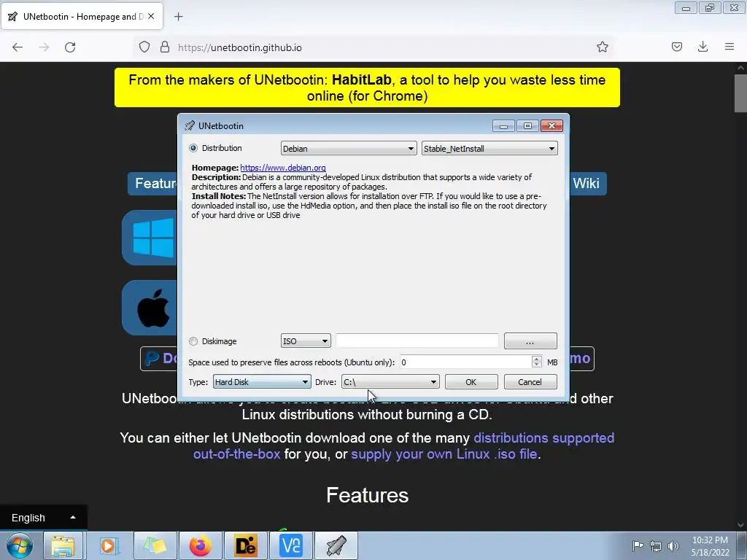The height and width of the screenshot is (560, 747).
Task: Open supply your own Linux .iso link
Action: (444, 454)
